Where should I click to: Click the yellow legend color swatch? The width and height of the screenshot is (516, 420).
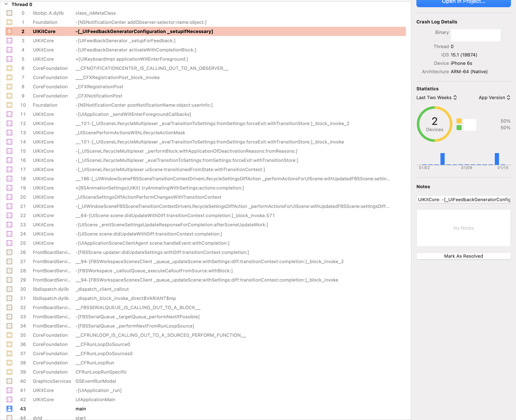coord(459,121)
